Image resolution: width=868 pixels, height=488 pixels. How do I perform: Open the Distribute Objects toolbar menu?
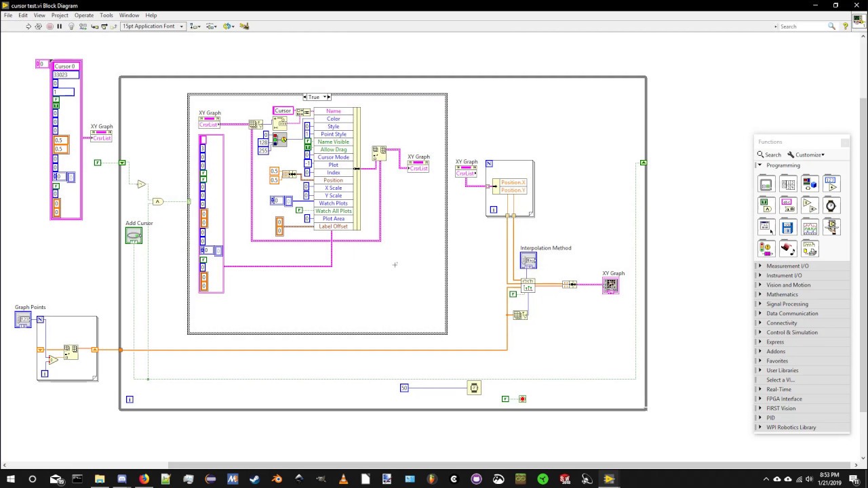click(212, 26)
